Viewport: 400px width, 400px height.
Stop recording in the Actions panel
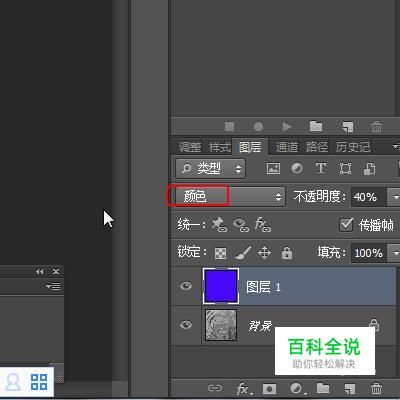[229, 127]
